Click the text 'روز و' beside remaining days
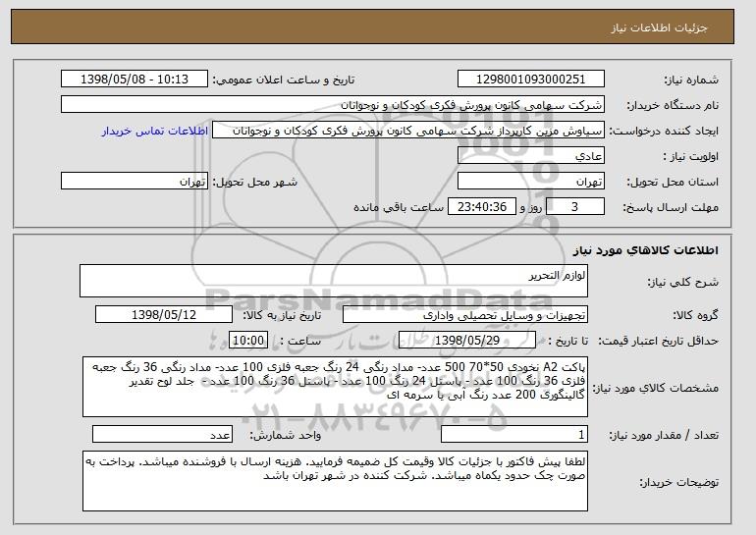 (531, 207)
